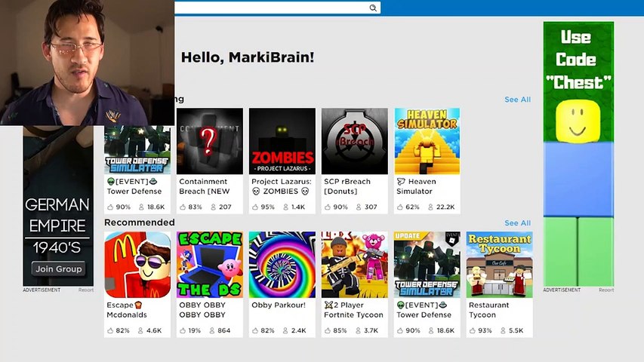644x362 pixels.
Task: Click the player count icon on Heaven Simulator
Action: (x=430, y=207)
